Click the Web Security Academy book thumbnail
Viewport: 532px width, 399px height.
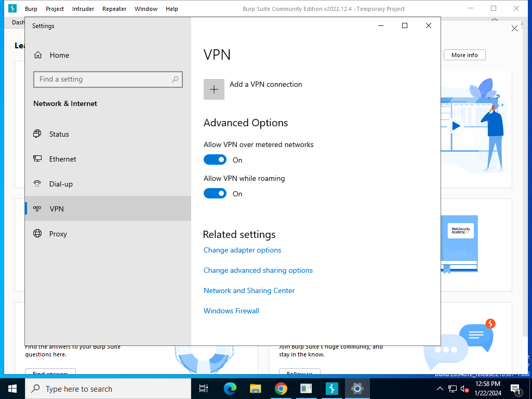point(460,244)
